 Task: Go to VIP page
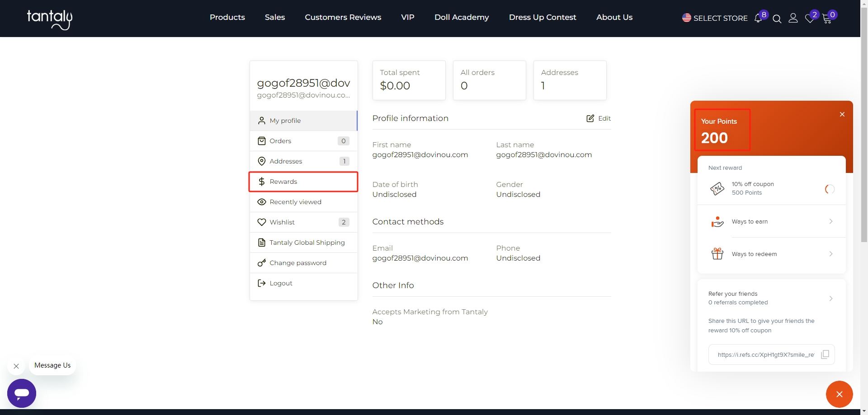(x=407, y=17)
